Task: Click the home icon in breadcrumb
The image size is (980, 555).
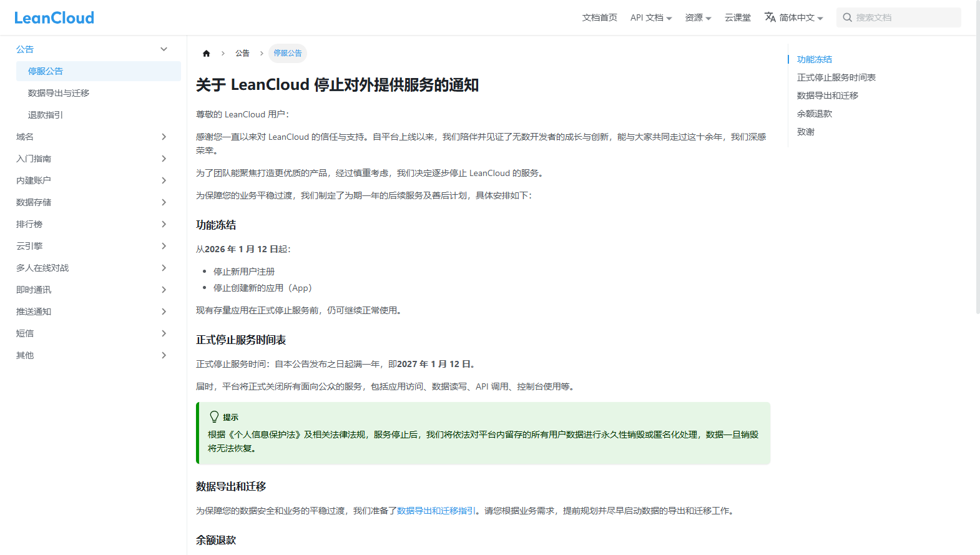Action: 207,54
